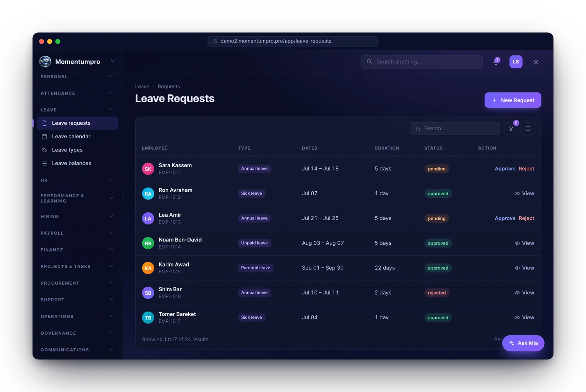
Task: Click the Leave requests document icon
Action: click(x=45, y=123)
